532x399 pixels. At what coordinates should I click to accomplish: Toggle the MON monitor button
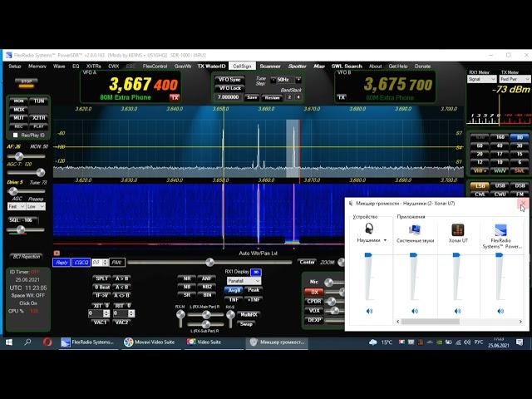click(18, 101)
